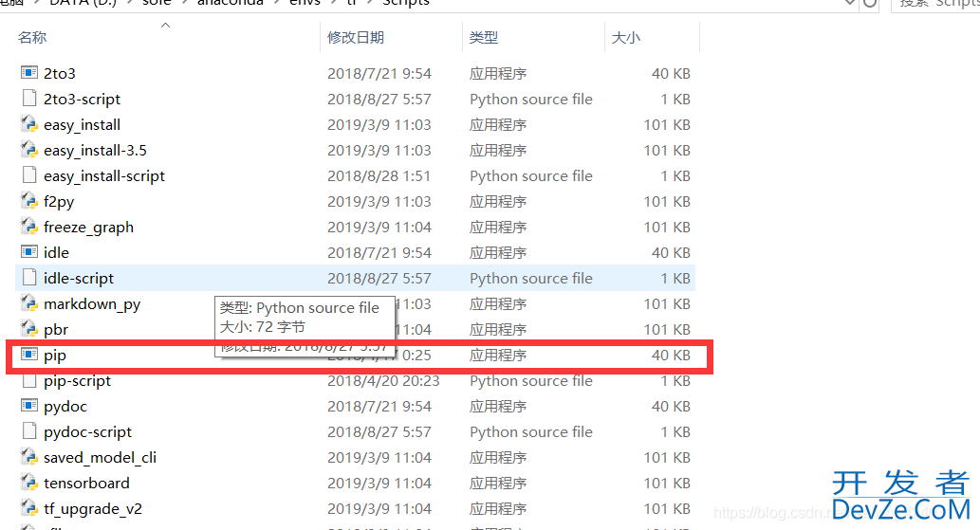Sort by the 大小 column header

(x=625, y=38)
